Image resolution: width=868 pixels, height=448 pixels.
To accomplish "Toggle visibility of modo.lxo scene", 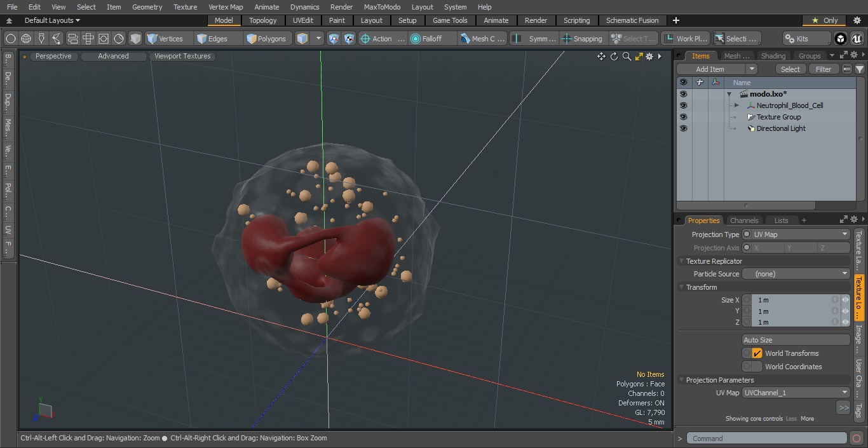I will tap(683, 94).
